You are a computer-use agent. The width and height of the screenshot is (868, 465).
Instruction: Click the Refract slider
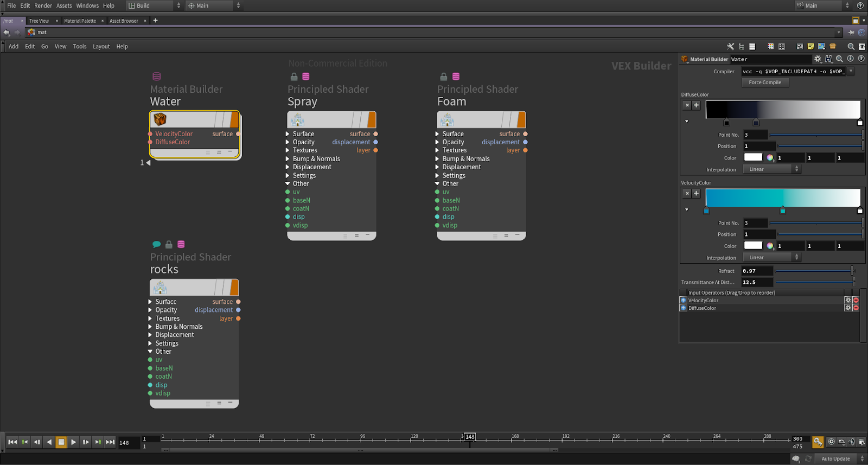pyautogui.click(x=814, y=271)
